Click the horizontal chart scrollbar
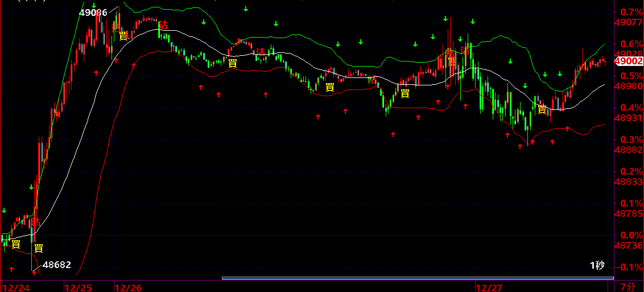The height and width of the screenshot is (292, 644). [417, 278]
